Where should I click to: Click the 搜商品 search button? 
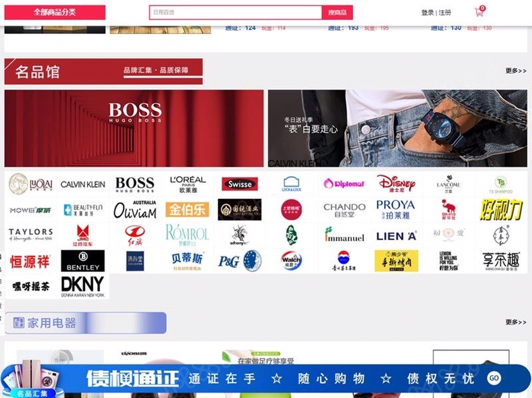click(x=338, y=13)
